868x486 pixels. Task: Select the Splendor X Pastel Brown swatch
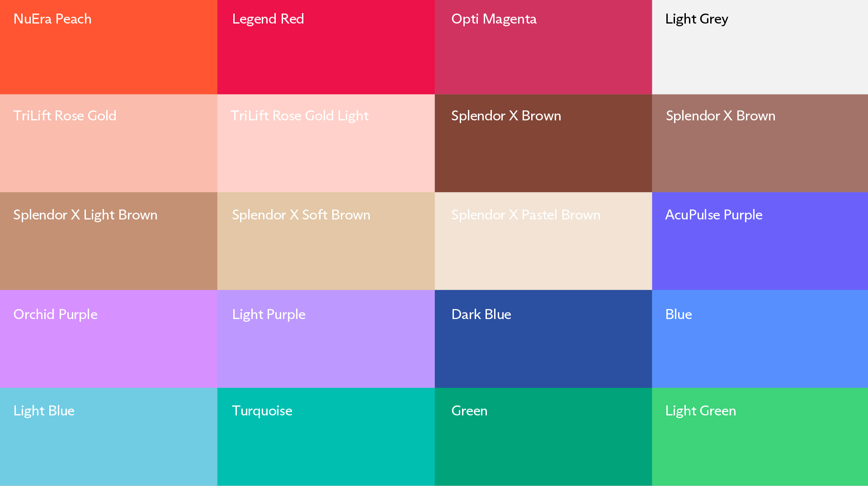pos(543,241)
